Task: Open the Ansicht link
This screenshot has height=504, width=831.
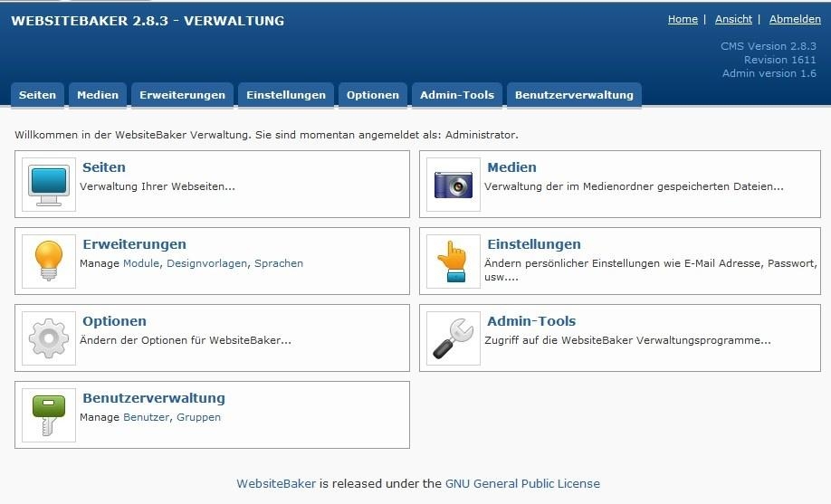Action: coord(733,19)
